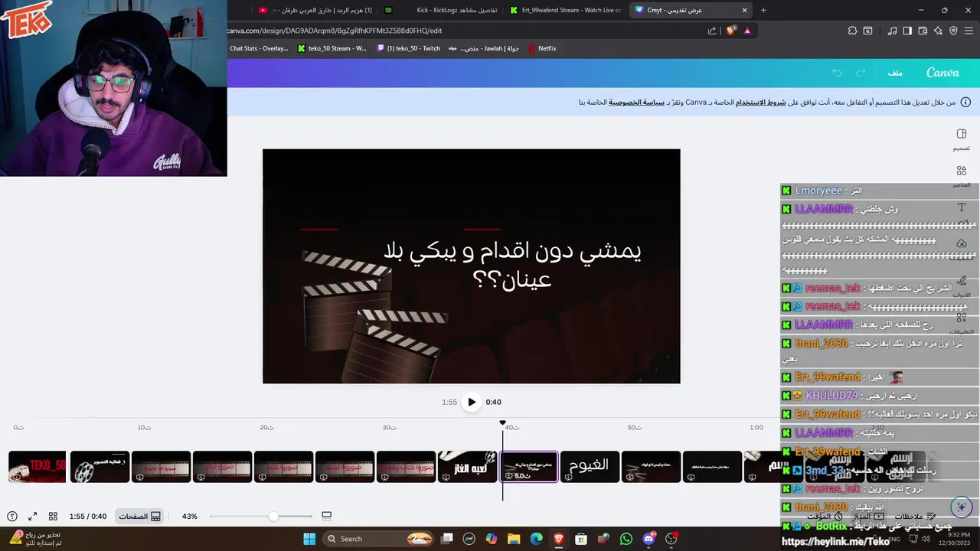
Task: Select the film reel second slide thumbnail
Action: click(x=100, y=467)
